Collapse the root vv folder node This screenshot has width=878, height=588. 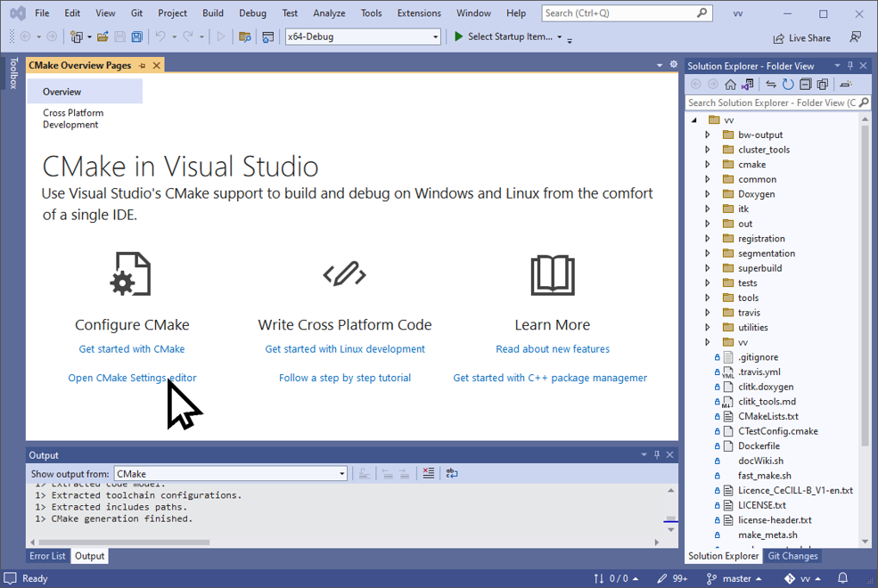pos(694,119)
